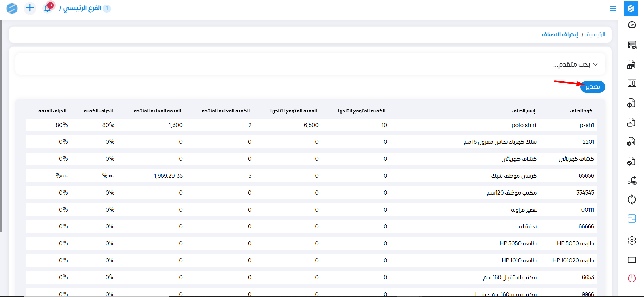This screenshot has height=297, width=644.
Task: Click the circular sync arrows sidebar icon
Action: click(x=632, y=200)
